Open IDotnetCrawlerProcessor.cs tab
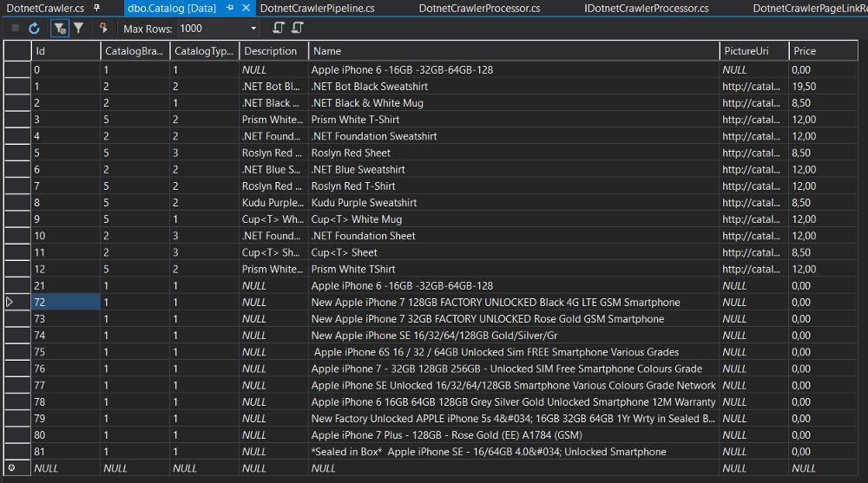Screen dimensions: 868x483 647,9
